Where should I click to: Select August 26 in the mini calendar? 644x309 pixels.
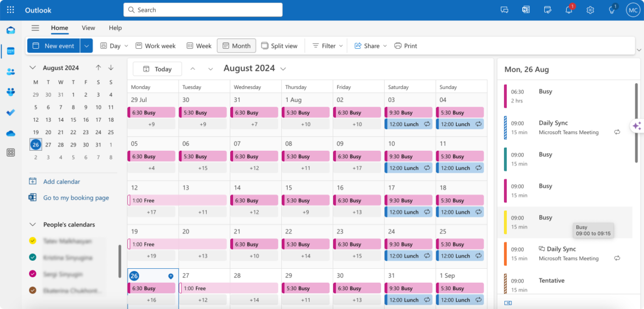pos(35,144)
